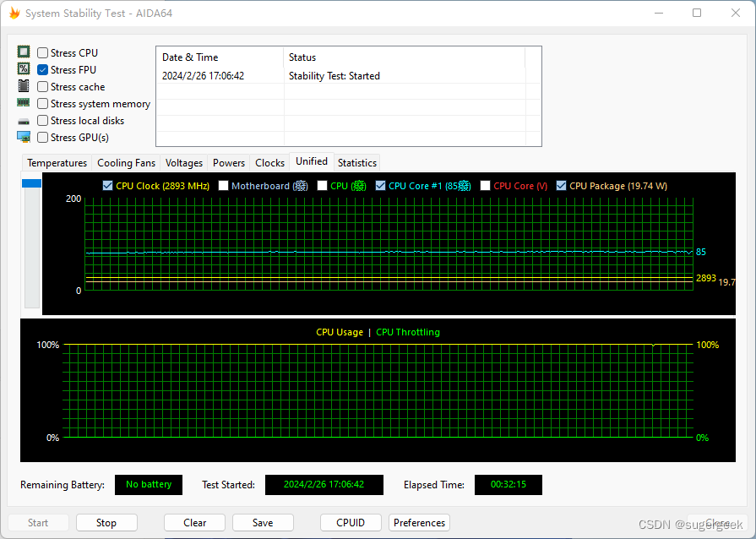Show the Motherboard temperature graph checkbox
Image resolution: width=756 pixels, height=539 pixels.
click(223, 186)
